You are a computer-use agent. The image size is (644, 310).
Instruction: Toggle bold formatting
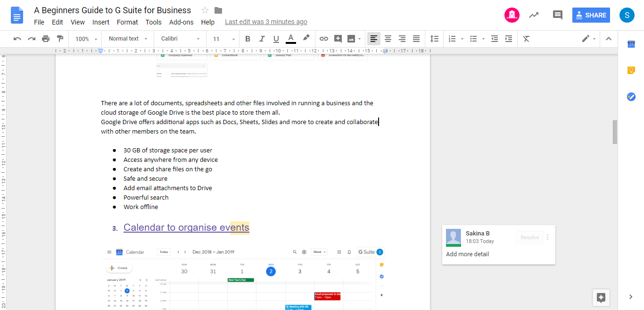tap(248, 39)
